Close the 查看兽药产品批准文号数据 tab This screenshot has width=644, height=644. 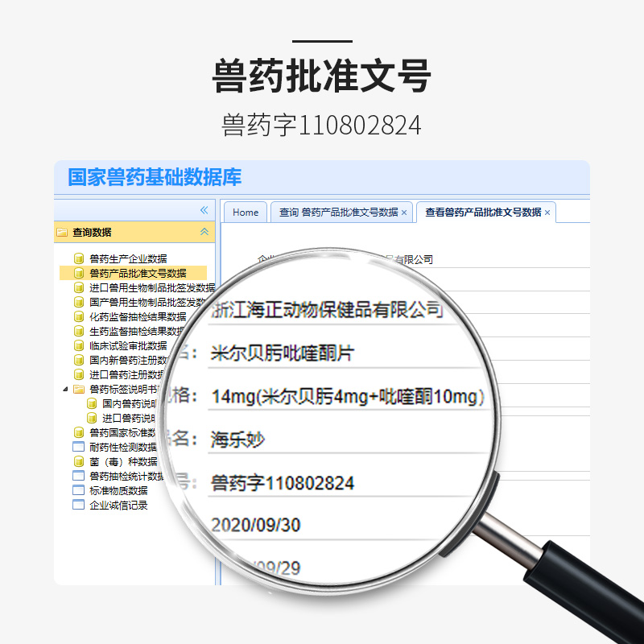(547, 213)
